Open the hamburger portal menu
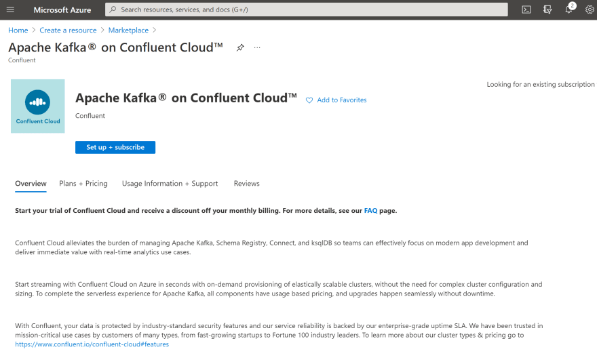This screenshot has height=364, width=597. tap(10, 9)
